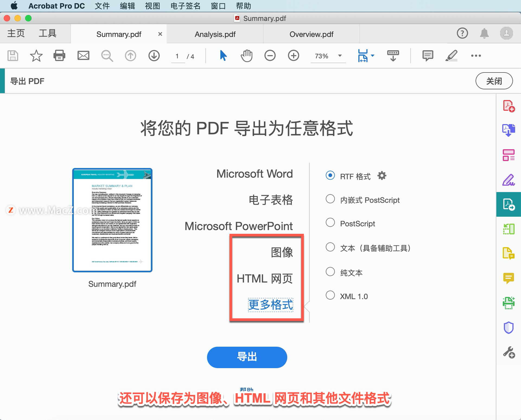
Task: Choose 图像 export format
Action: (282, 252)
